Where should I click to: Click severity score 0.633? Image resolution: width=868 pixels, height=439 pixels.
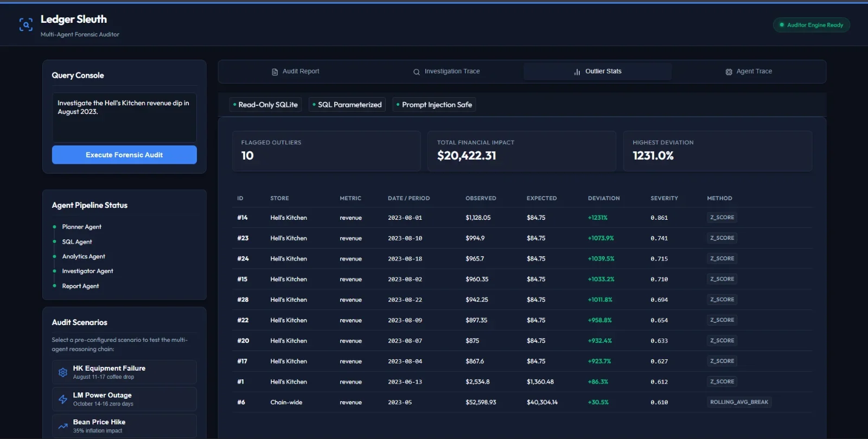[659, 341]
